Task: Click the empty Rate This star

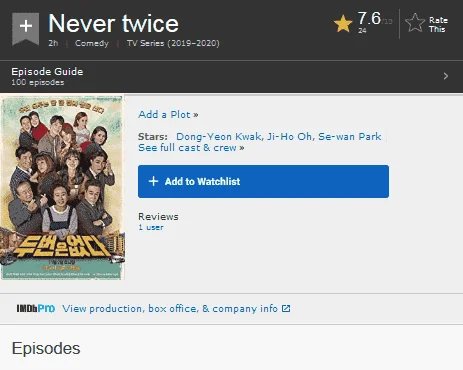Action: click(x=415, y=23)
